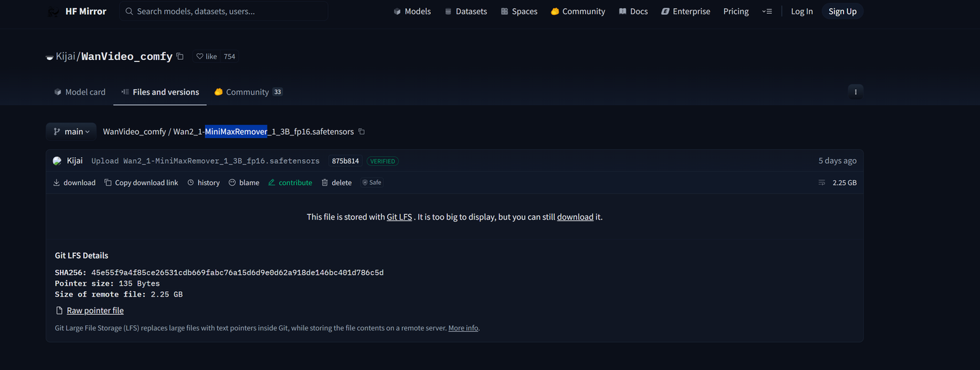Open commit hash 875b814

345,161
